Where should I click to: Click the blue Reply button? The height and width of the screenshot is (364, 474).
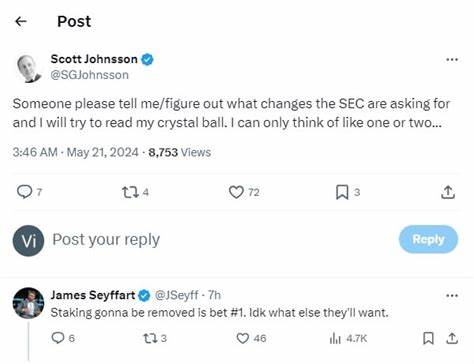(428, 239)
